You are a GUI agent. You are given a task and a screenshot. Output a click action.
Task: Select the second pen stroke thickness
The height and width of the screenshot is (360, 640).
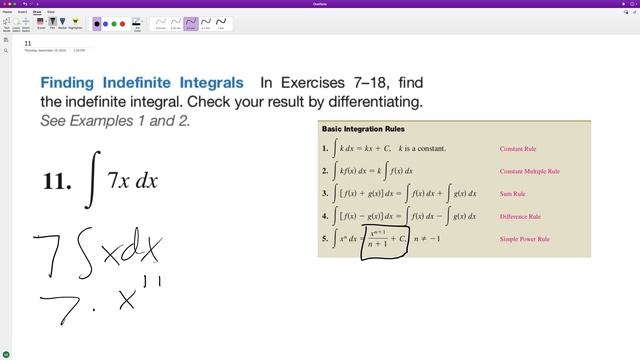(176, 24)
